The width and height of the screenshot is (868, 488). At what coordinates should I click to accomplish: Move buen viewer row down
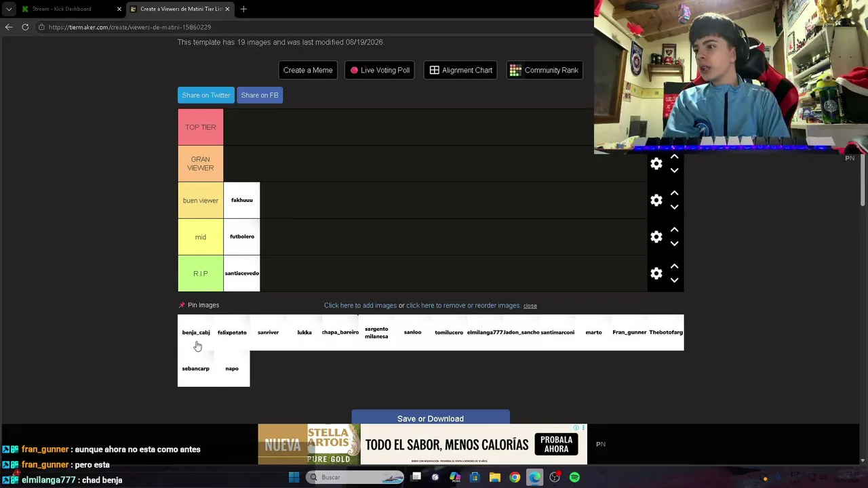click(674, 207)
